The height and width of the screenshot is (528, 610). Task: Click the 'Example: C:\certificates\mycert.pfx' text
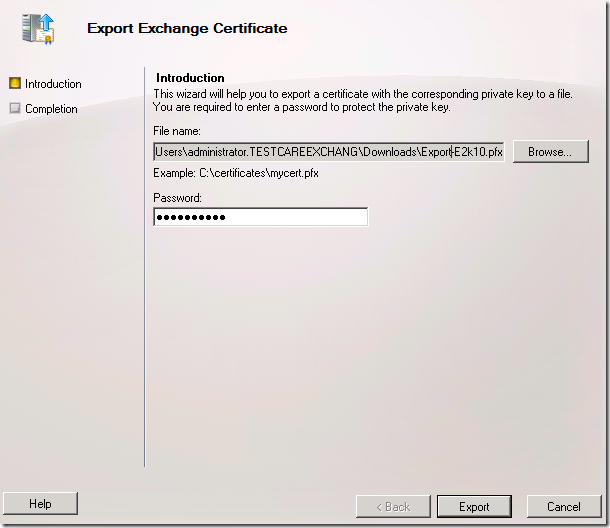236,173
